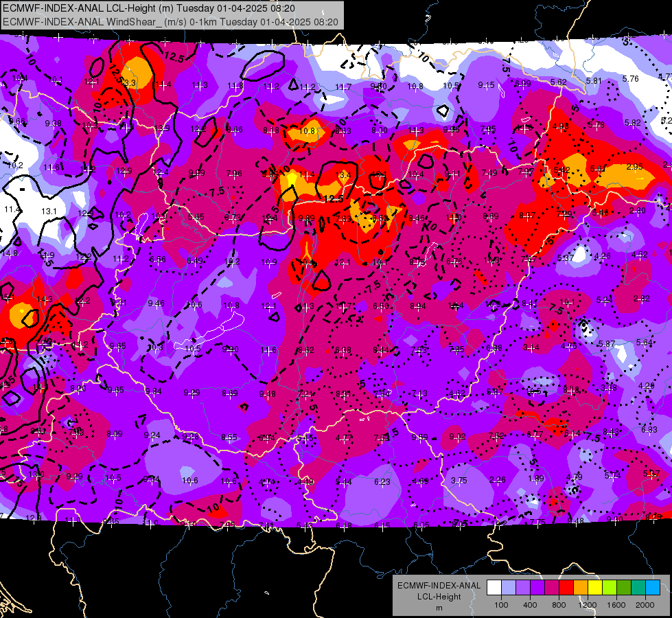Screen dimensions: 672x618
Task: Click the grid value 3.75
Action: point(459,481)
